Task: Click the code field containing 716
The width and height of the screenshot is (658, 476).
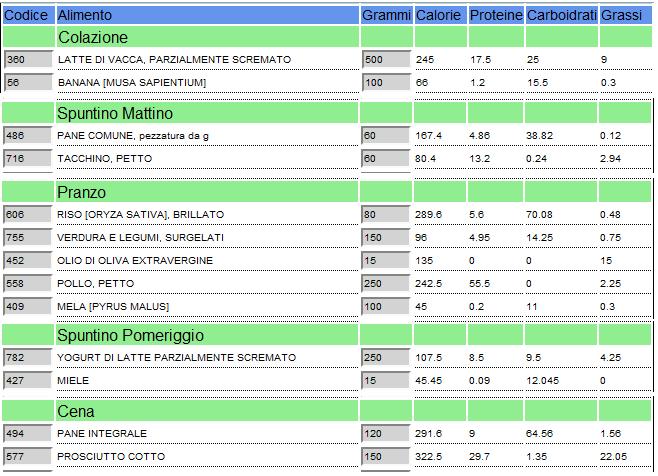Action: pyautogui.click(x=28, y=159)
